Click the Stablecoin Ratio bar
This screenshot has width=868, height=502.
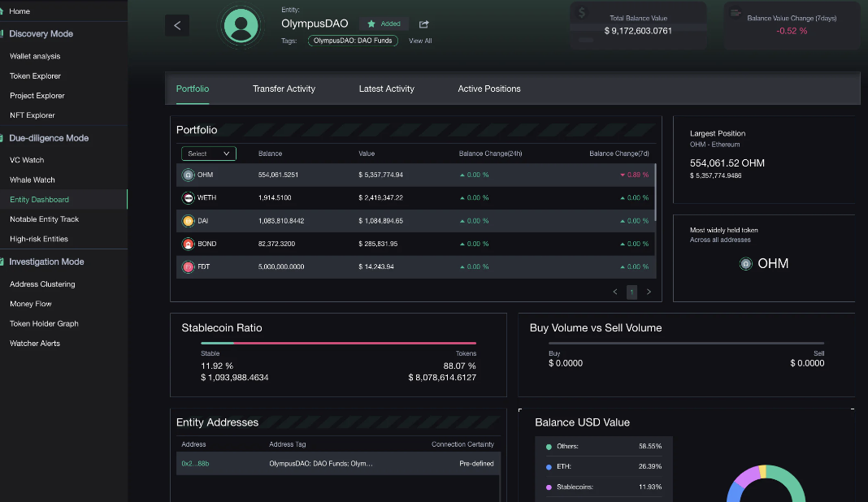[x=338, y=343]
